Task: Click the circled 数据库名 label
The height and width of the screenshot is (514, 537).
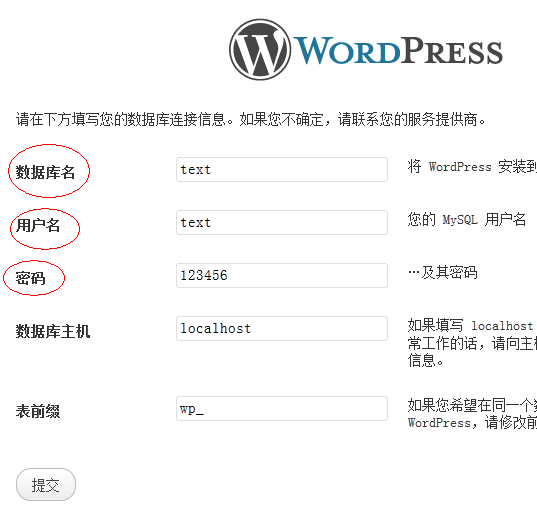Action: pos(45,172)
